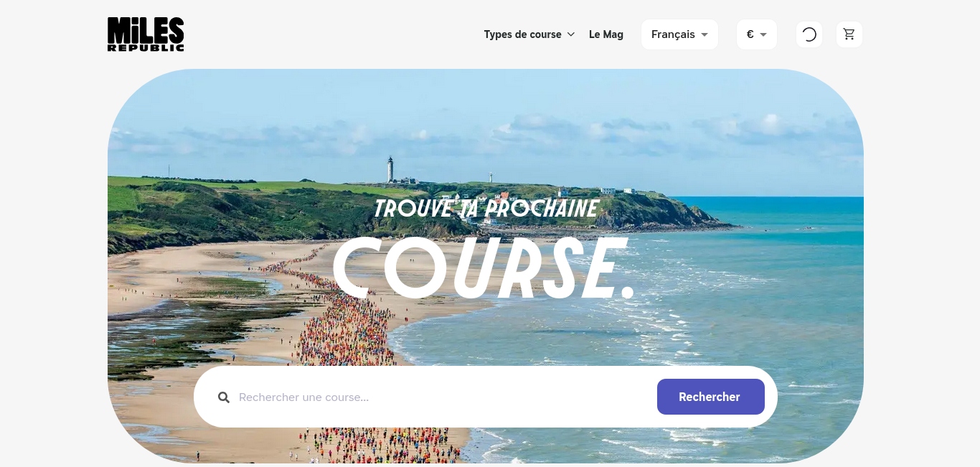Open the € currency selector
Viewport: 980px width, 467px height.
(x=757, y=34)
